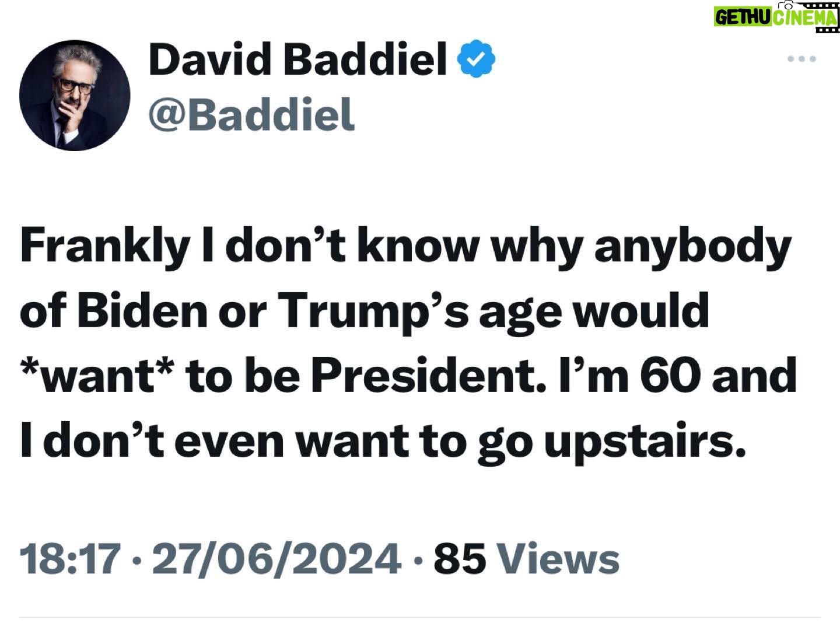Click the word President in tweet
The image size is (840, 637).
(x=428, y=375)
